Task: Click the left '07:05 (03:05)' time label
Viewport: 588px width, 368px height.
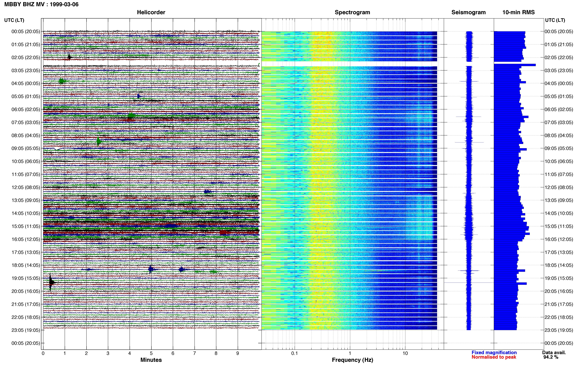Action: [x=26, y=122]
